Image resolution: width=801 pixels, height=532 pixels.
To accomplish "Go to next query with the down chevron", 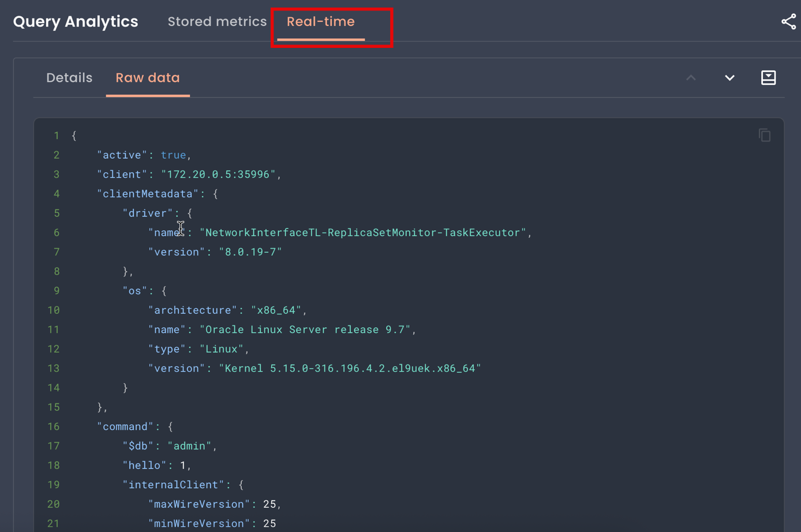I will (729, 78).
